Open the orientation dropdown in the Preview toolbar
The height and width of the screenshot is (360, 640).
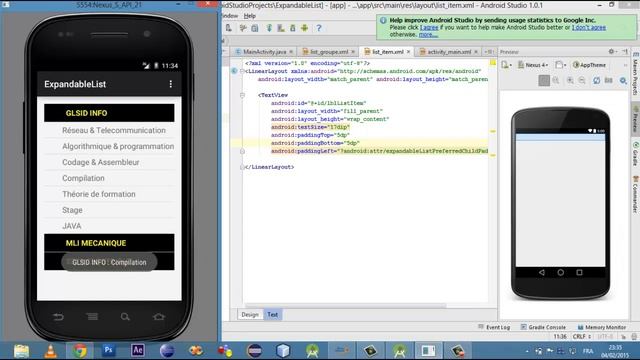click(560, 65)
